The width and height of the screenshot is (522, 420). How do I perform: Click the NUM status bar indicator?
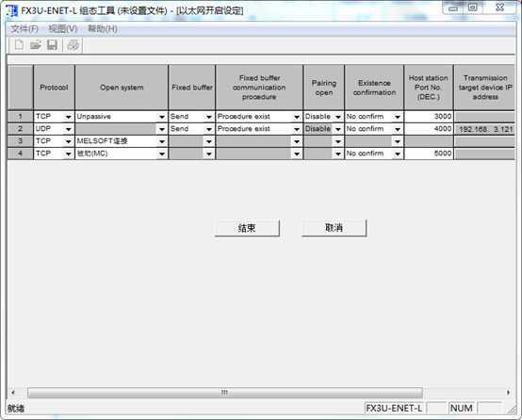[x=461, y=408]
